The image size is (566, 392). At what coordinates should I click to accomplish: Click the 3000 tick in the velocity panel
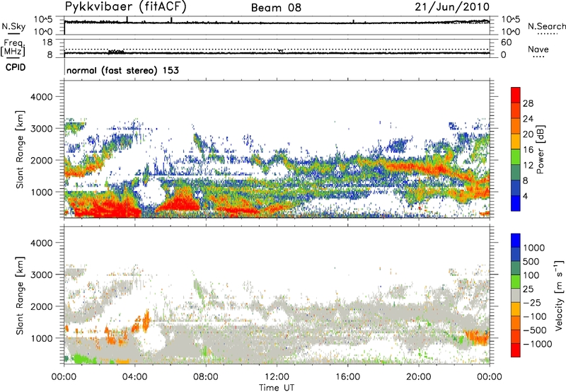(41, 275)
